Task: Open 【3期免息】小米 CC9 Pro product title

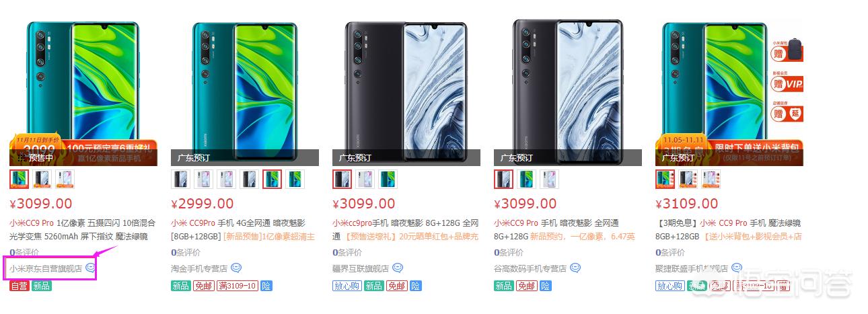Action: point(729,229)
